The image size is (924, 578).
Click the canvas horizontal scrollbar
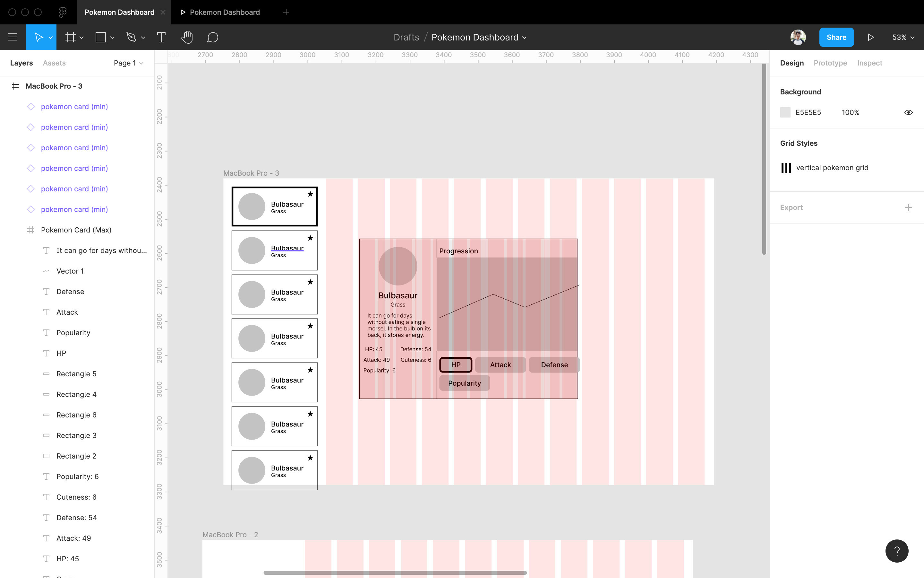(395, 573)
